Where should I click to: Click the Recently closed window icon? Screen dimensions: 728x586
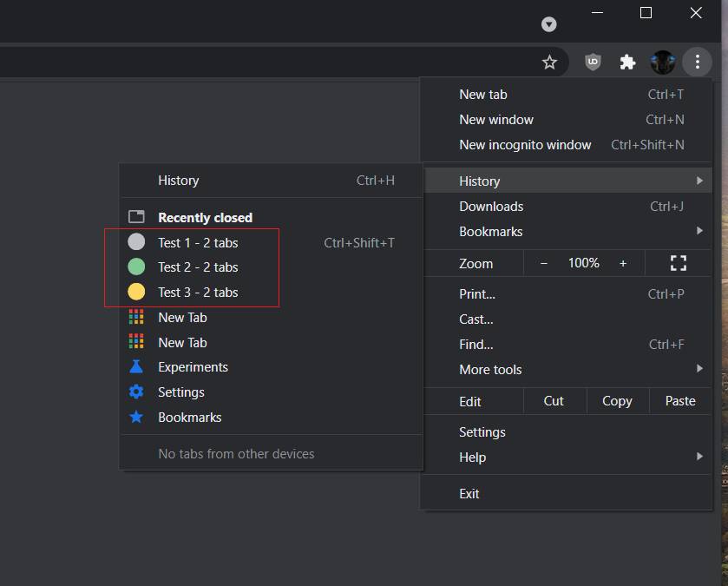click(x=136, y=216)
